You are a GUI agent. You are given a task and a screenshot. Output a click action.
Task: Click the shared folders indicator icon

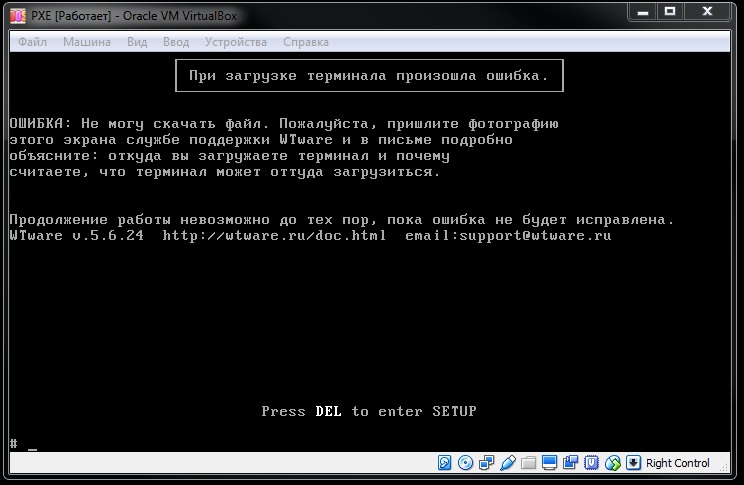[x=528, y=463]
